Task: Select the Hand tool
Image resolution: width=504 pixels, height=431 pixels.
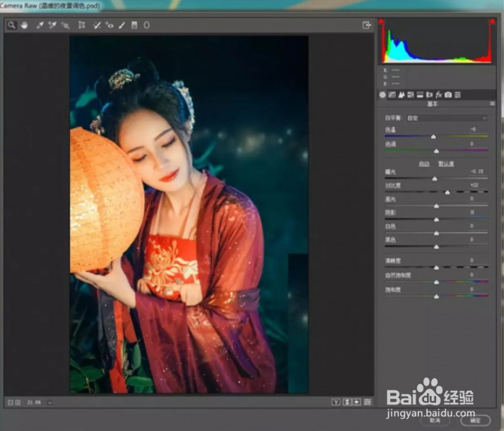Action: tap(24, 25)
